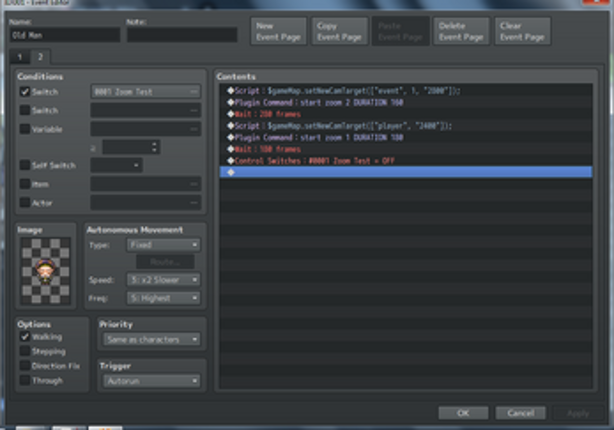Open the second Switch selector field
The height and width of the screenshot is (430, 614).
pos(146,110)
